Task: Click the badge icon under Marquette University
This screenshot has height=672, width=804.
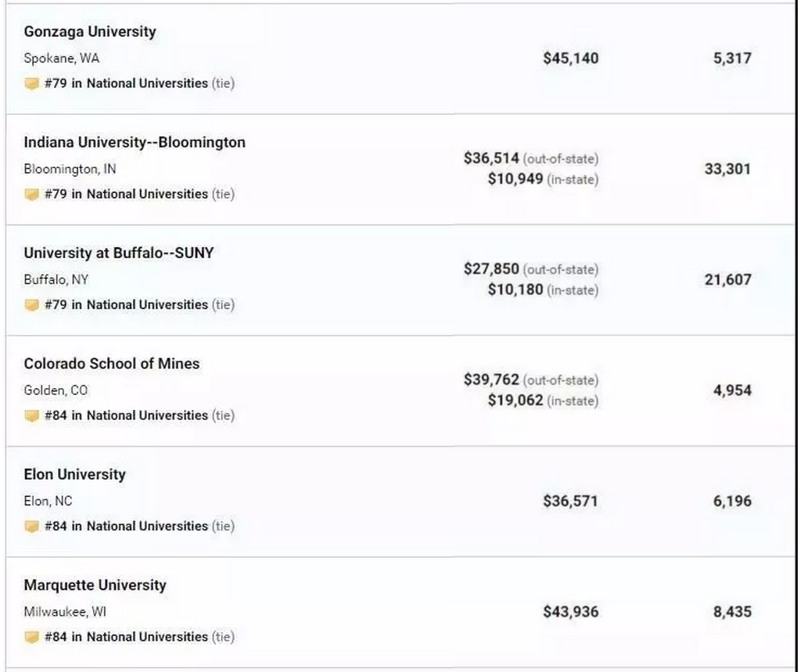Action: pos(31,637)
